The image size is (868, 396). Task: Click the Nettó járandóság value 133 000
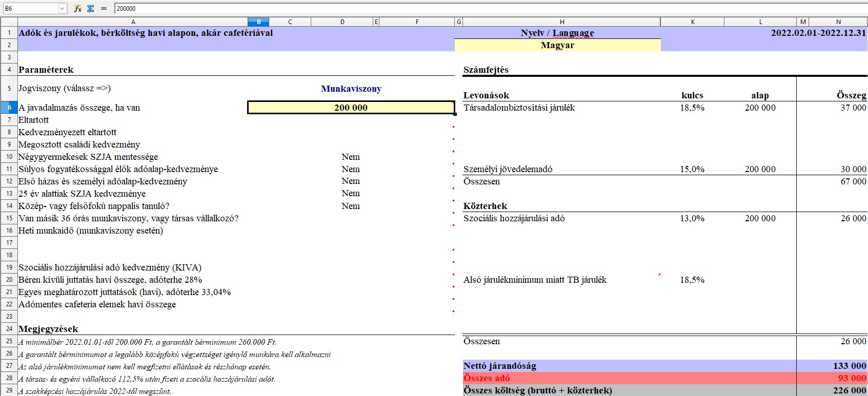(849, 366)
